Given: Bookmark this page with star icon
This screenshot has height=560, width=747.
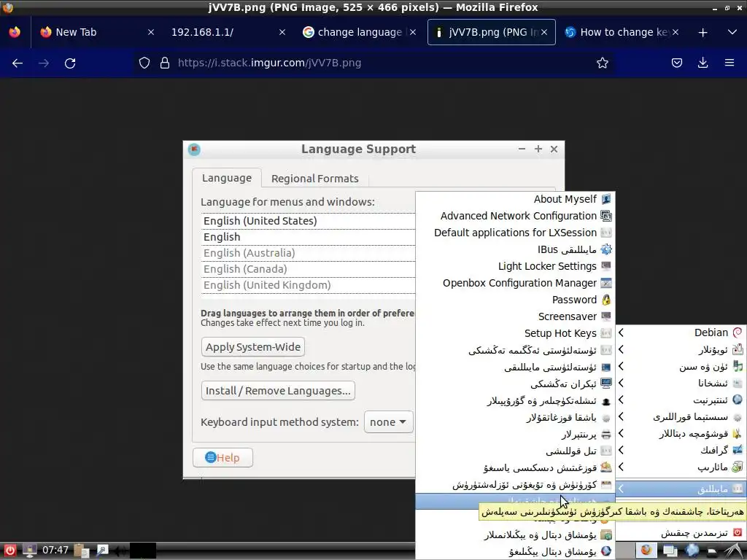Looking at the screenshot, I should coord(602,63).
